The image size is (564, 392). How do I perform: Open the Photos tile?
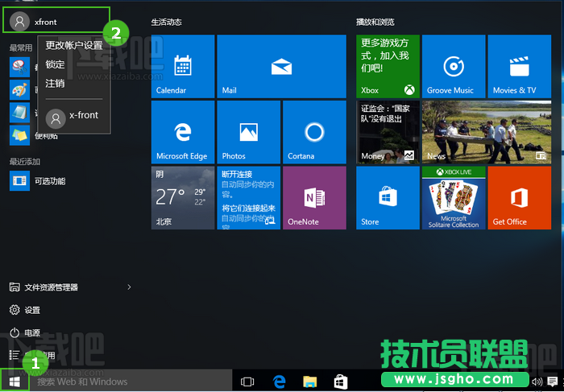pos(248,132)
